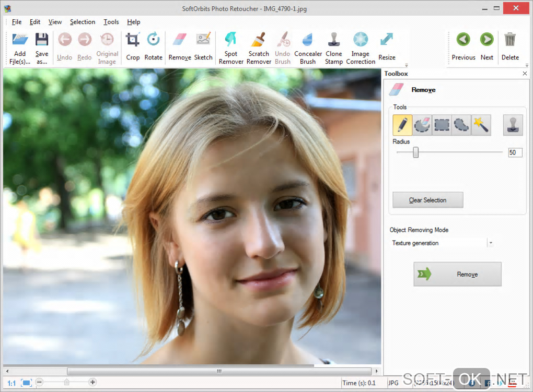Screen dimensions: 533x392
Task: Select the Clone Stamp in the top toolbar
Action: point(333,47)
